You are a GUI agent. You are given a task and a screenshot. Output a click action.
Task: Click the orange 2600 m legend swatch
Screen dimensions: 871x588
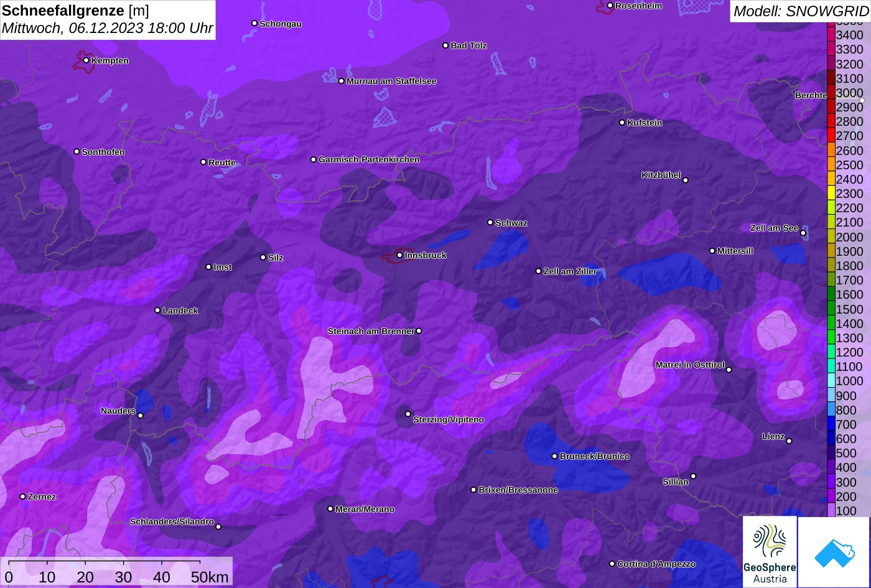click(831, 150)
